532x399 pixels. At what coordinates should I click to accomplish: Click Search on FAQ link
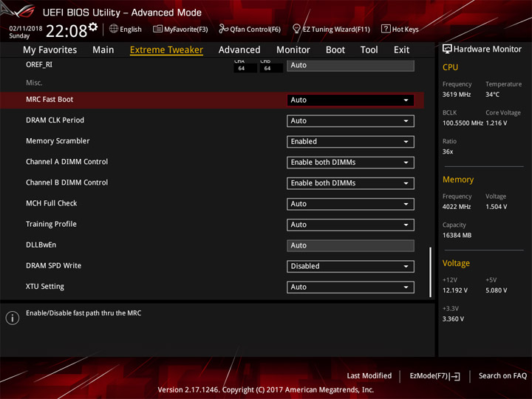pyautogui.click(x=502, y=375)
